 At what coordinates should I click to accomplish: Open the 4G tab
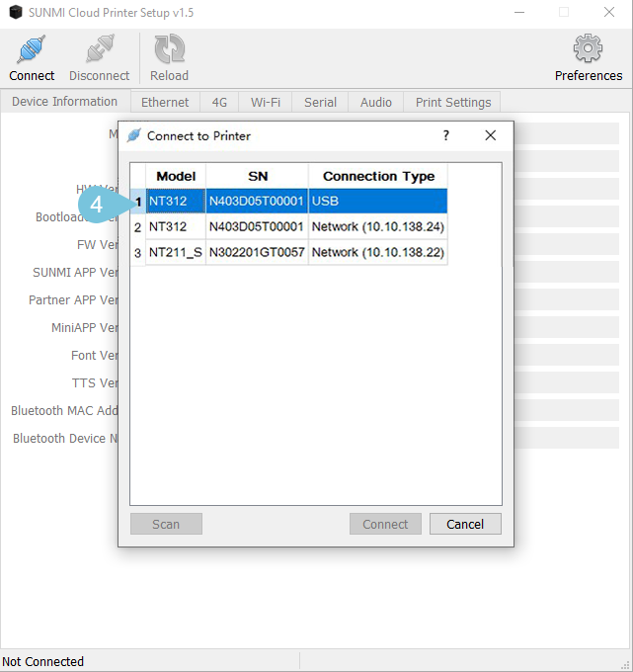tap(219, 102)
